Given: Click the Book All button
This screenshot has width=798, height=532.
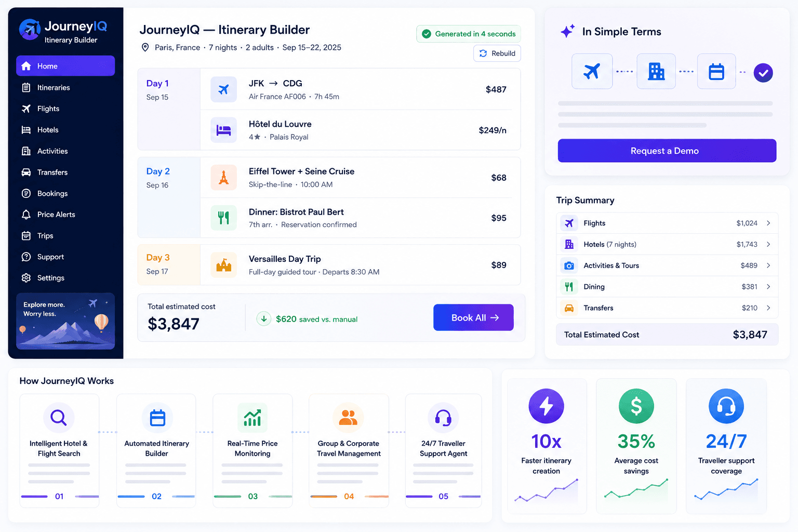Looking at the screenshot, I should pos(473,317).
